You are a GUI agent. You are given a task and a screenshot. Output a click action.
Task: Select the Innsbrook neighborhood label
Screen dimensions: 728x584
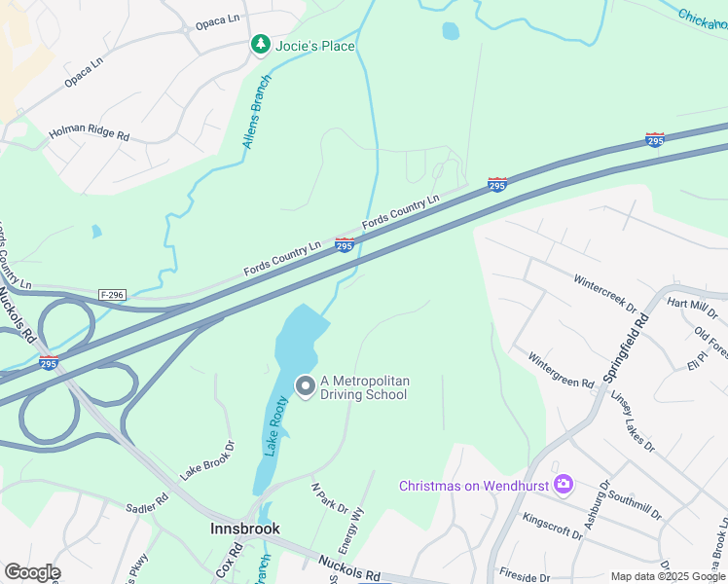pos(245,529)
